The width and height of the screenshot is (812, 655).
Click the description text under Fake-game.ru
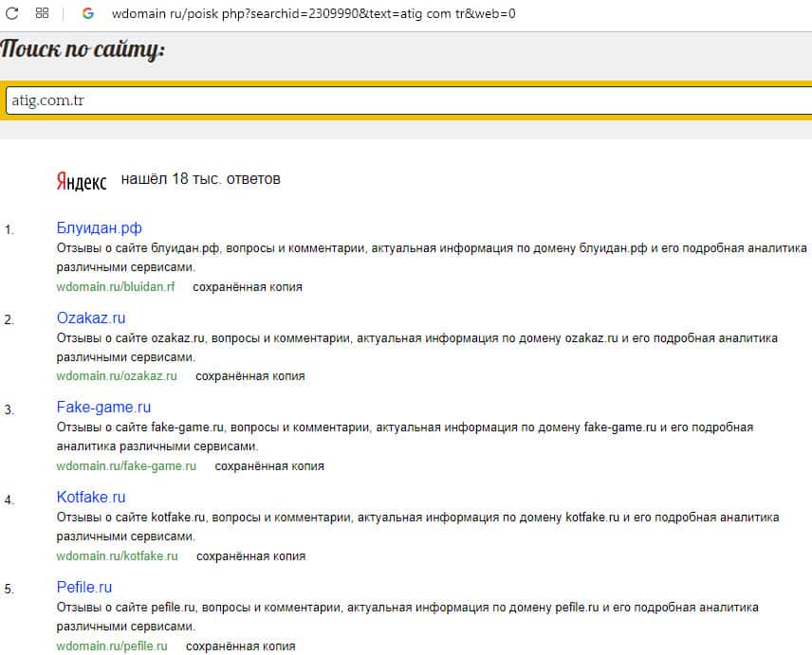click(405, 437)
